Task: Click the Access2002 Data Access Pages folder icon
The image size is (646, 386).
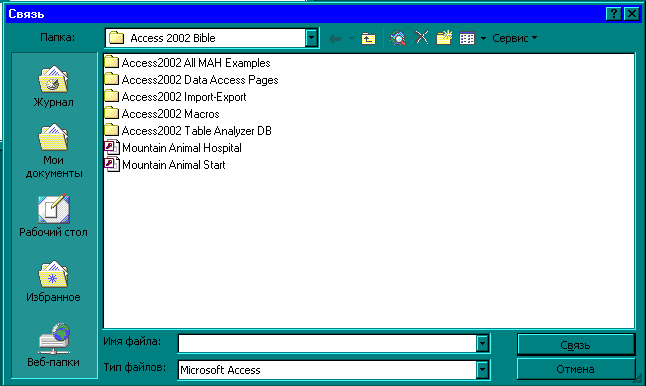Action: click(x=111, y=79)
